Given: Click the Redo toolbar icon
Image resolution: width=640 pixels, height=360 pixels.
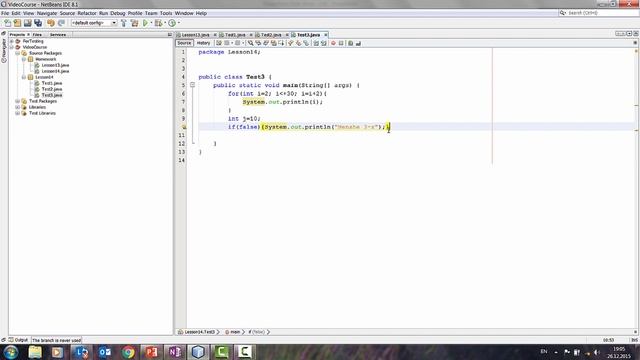Looking at the screenshot, I should [61, 23].
